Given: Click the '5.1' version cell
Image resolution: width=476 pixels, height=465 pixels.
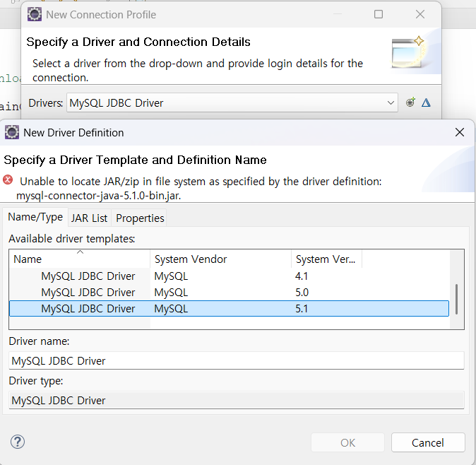Looking at the screenshot, I should pos(302,309).
